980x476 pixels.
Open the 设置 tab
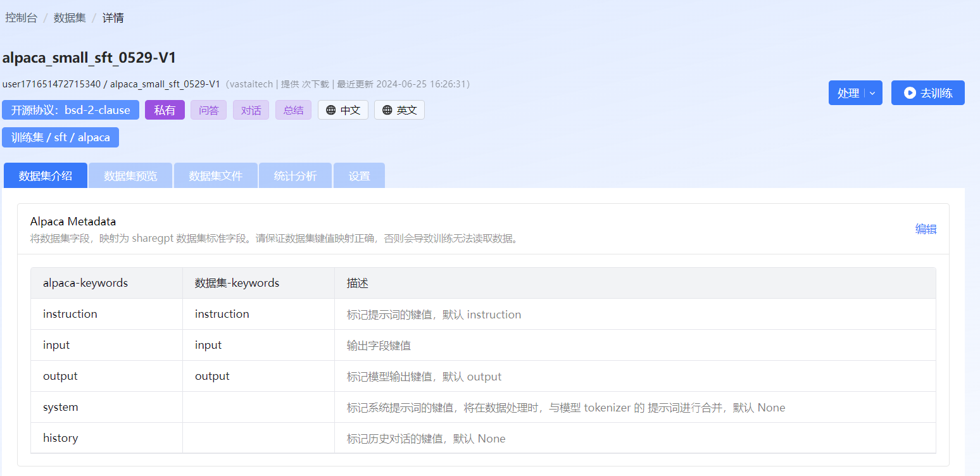(x=359, y=176)
